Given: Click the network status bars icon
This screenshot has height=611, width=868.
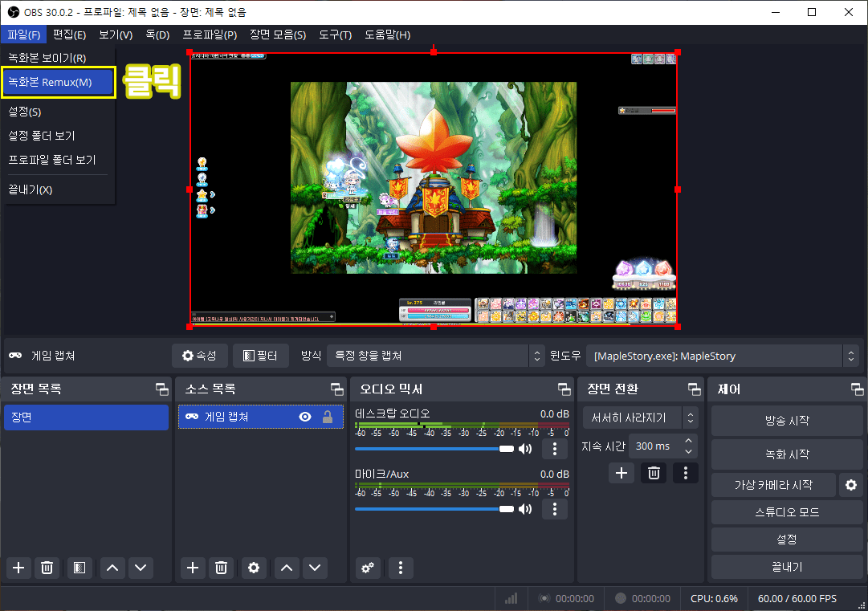Looking at the screenshot, I should tap(511, 598).
